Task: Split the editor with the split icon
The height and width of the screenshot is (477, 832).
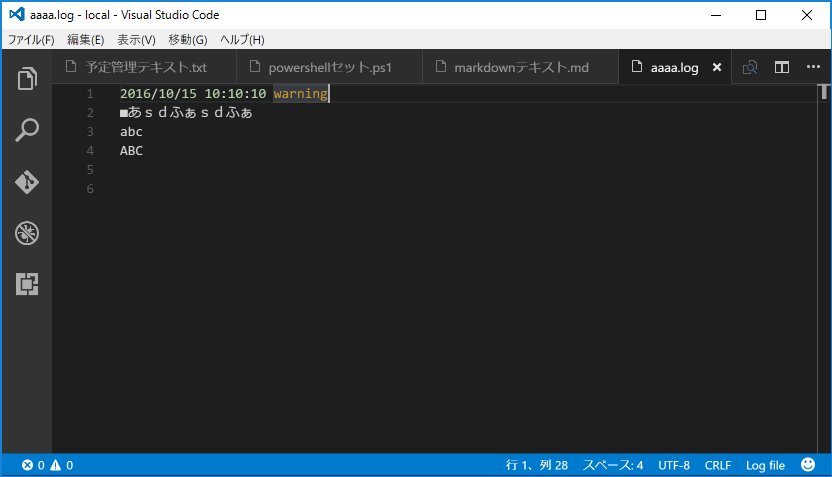Action: 782,67
